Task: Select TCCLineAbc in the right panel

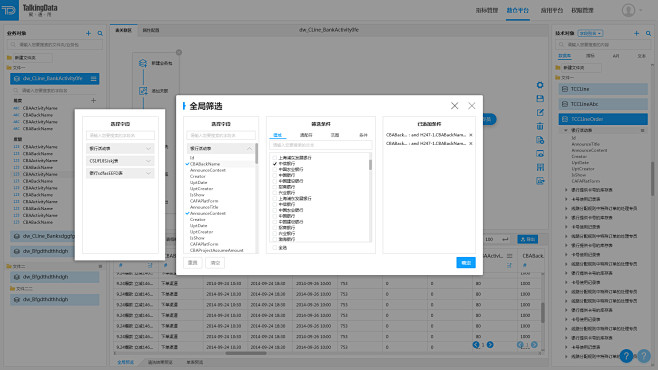Action: click(x=603, y=104)
